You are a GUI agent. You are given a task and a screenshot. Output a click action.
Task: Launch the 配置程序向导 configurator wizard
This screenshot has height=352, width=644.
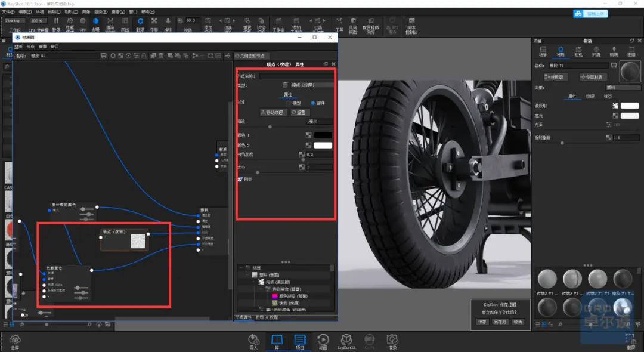click(370, 26)
